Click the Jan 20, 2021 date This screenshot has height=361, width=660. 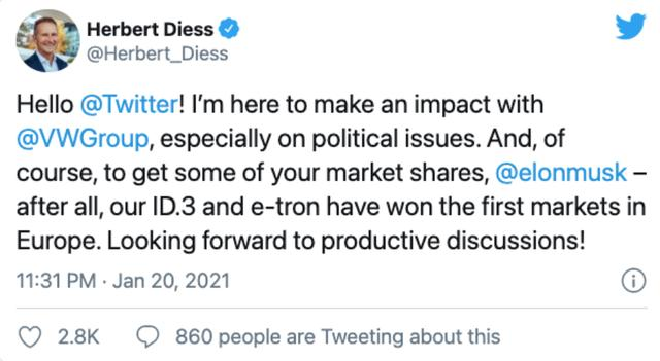(171, 281)
